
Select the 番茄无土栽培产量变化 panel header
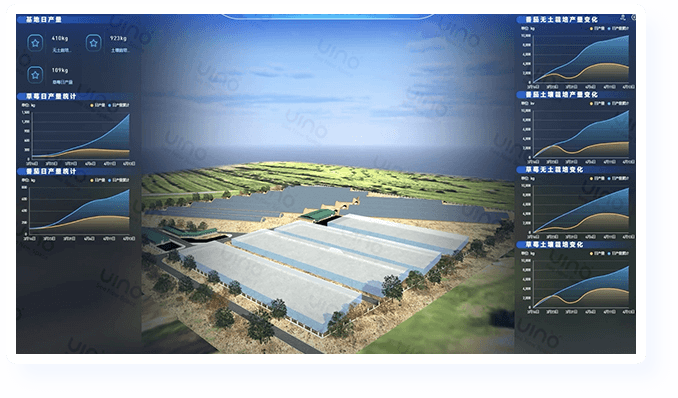tap(561, 19)
